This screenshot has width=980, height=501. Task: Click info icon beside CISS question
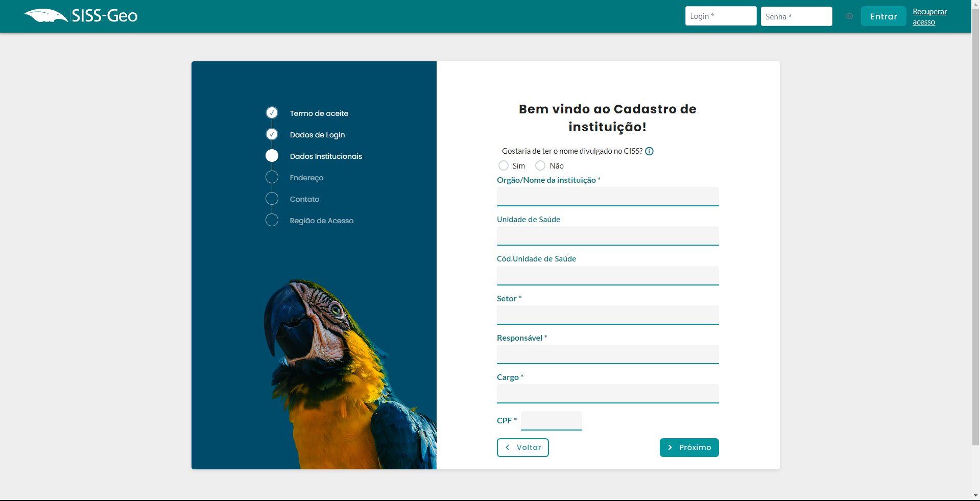649,151
